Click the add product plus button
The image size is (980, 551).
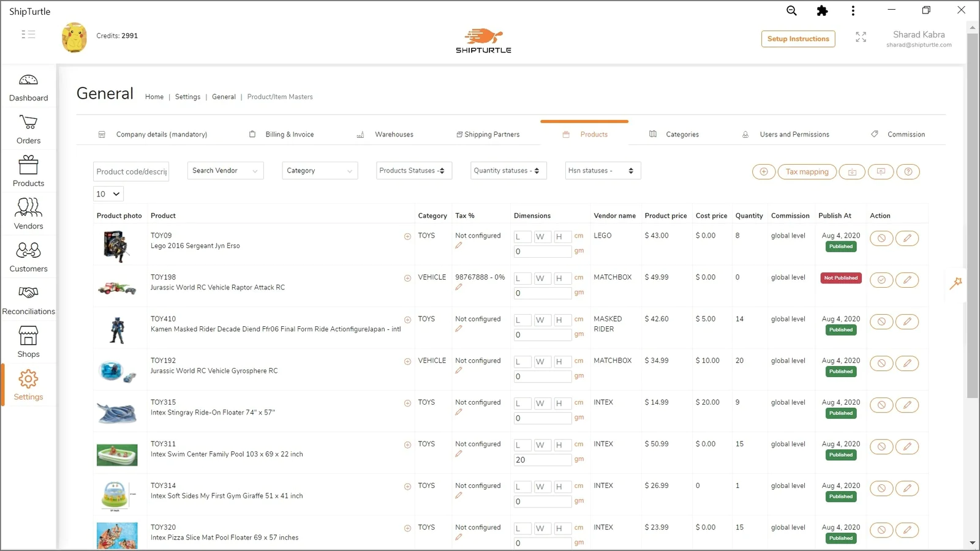[x=763, y=172]
